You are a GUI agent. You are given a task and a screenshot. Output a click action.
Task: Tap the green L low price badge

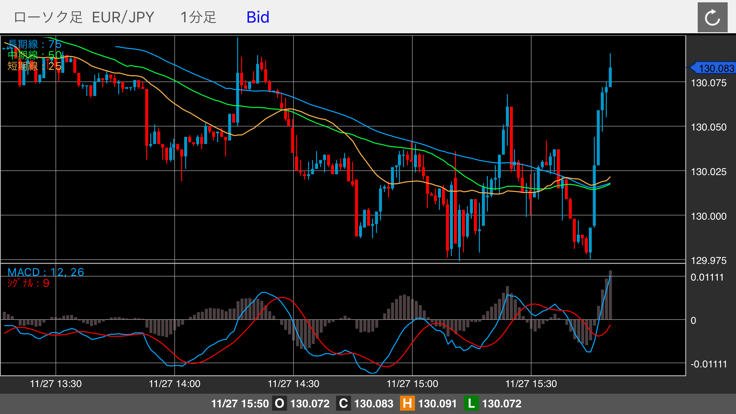[x=471, y=403]
